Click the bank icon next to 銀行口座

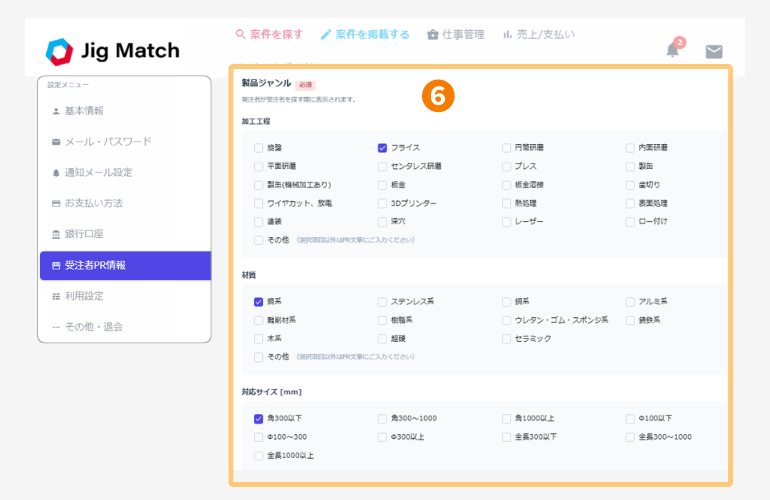[x=56, y=234]
